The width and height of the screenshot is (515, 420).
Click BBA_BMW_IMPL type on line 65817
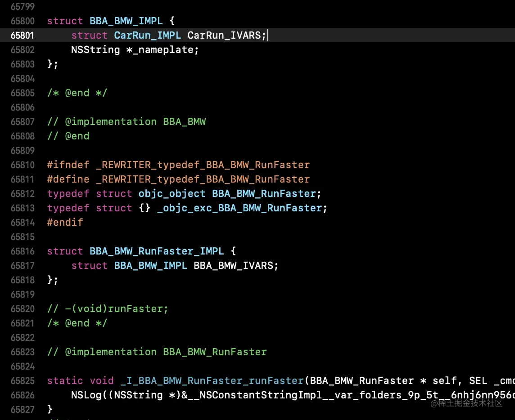click(150, 266)
